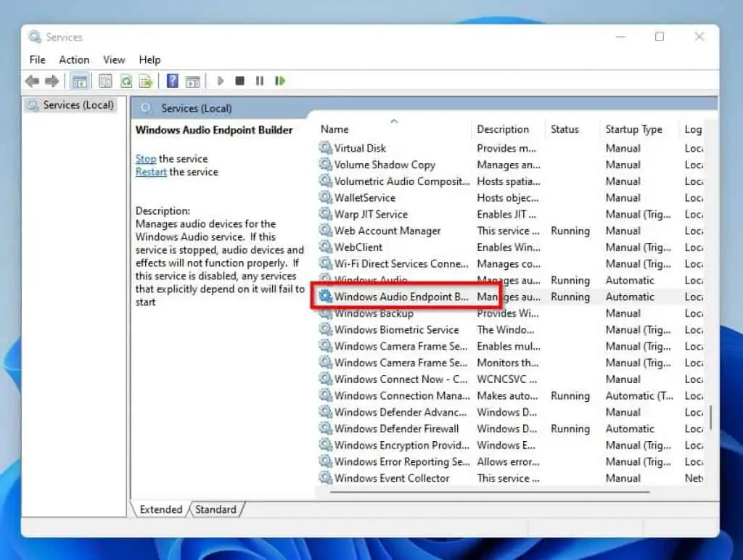This screenshot has height=560, width=743.
Task: Click Automatic (T... startup type cell
Action: pos(639,395)
